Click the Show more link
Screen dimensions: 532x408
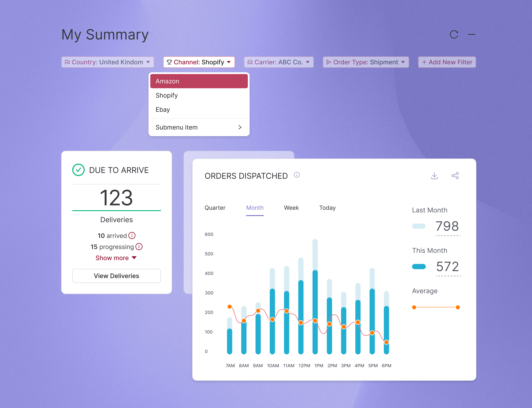click(116, 258)
